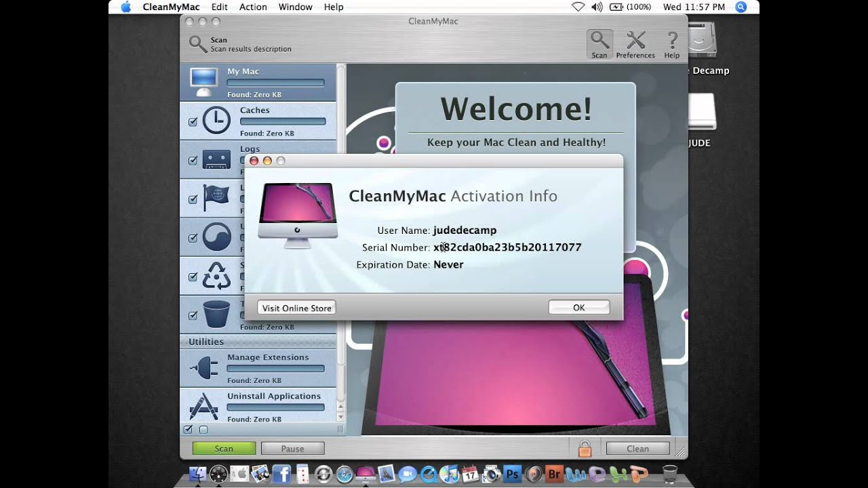Select the Trash bin sidebar icon

click(x=217, y=314)
